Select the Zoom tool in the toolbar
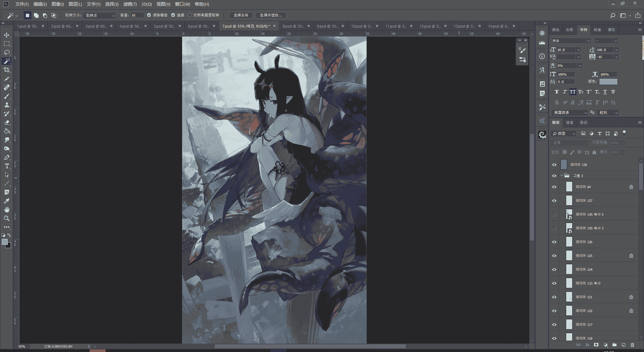644x352 pixels. (x=7, y=218)
